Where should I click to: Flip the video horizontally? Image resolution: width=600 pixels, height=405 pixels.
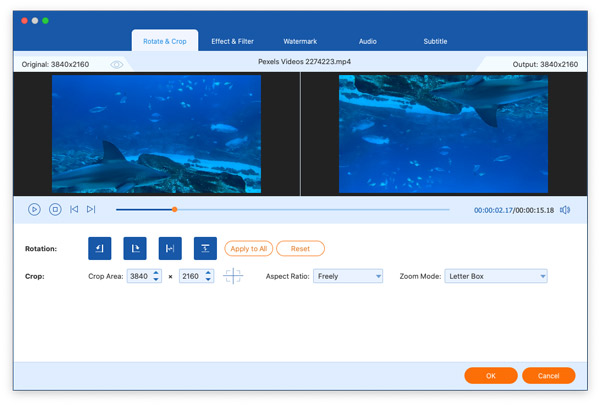coord(169,248)
